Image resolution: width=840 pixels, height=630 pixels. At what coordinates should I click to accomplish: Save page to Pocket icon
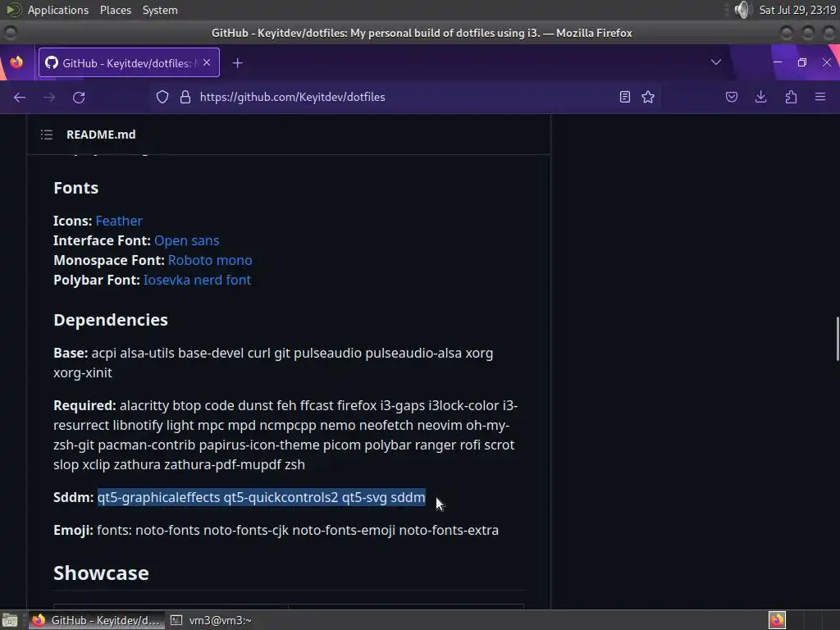point(732,97)
